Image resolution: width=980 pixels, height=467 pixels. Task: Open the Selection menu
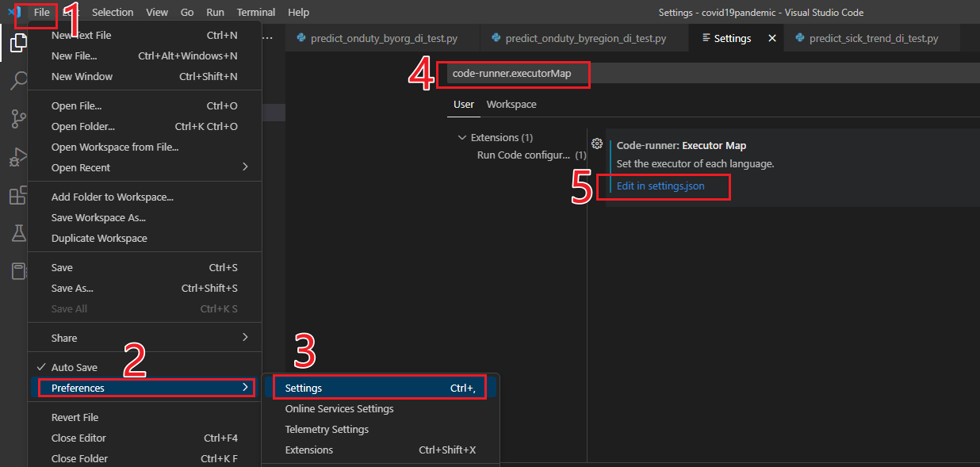(113, 12)
